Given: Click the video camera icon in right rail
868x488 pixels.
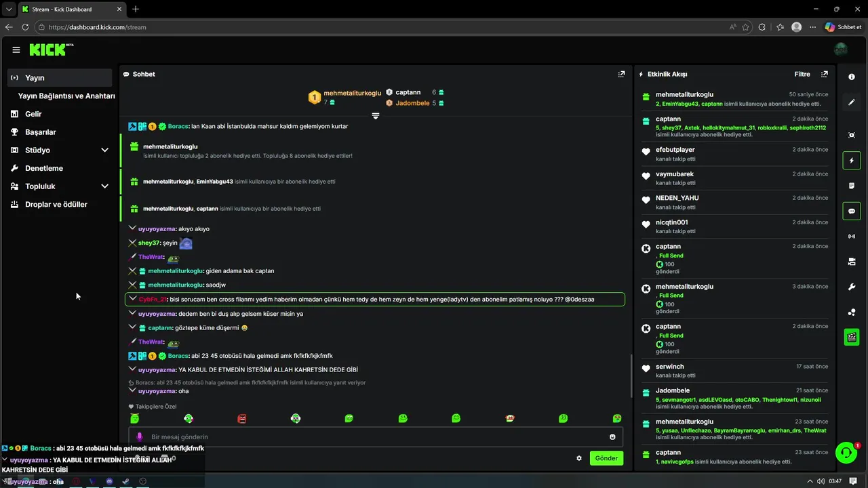Looking at the screenshot, I should 852,262.
